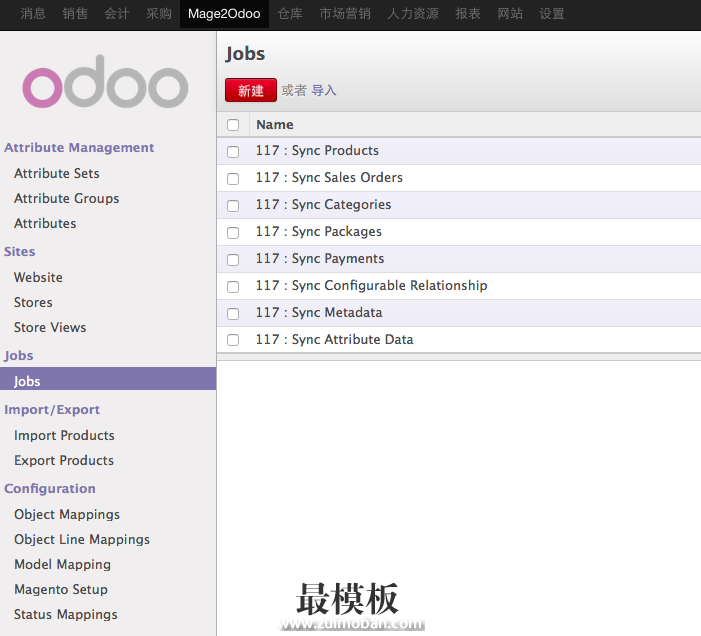Open the 网站 top menu
The image size is (701, 636).
pyautogui.click(x=510, y=14)
